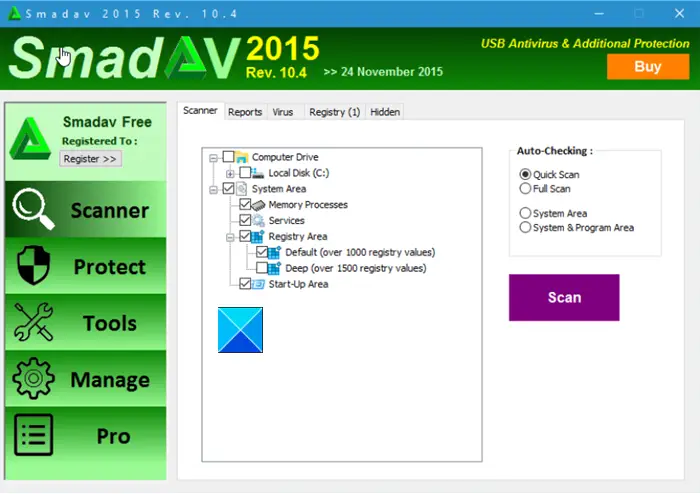Click the 'Start-Up Area' tree label
The image size is (700, 494).
pos(298,284)
